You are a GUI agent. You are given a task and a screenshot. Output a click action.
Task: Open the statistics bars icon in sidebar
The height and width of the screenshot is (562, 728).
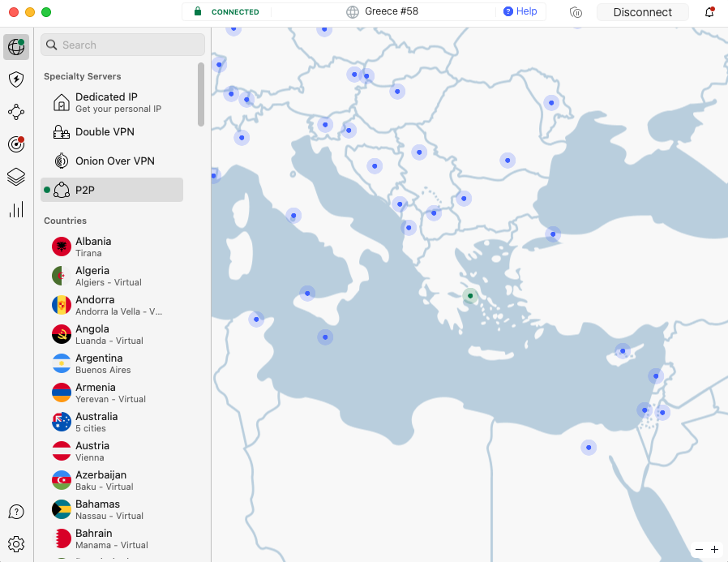click(16, 209)
